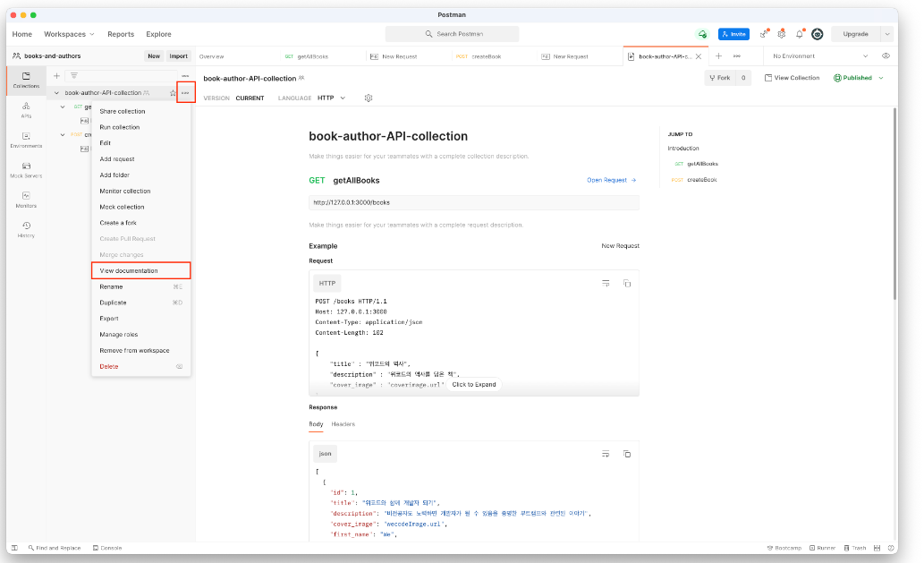Copy the HTTP request example code
This screenshot has height=563, width=924.
pyautogui.click(x=627, y=284)
